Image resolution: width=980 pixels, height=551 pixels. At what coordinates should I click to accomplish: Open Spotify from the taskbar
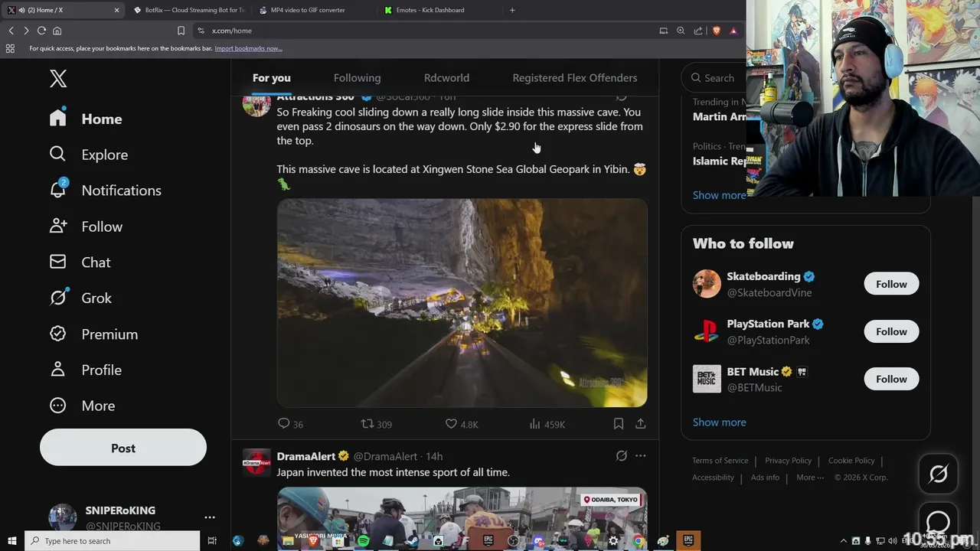click(363, 541)
